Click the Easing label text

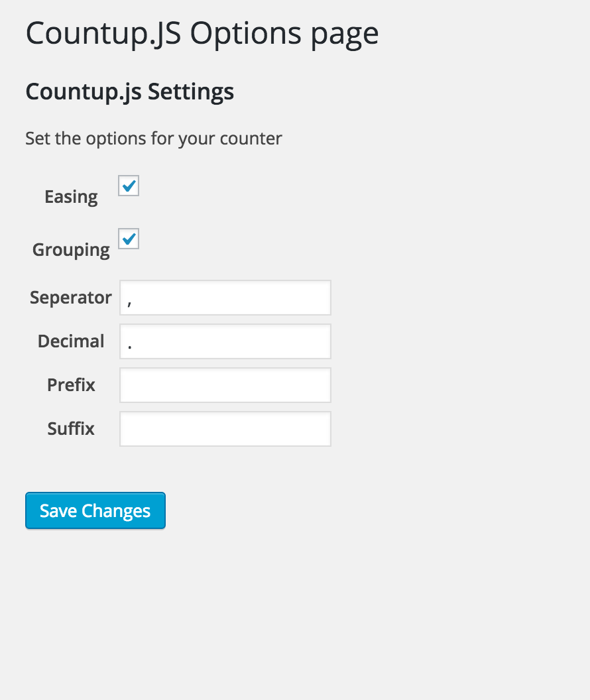pyautogui.click(x=71, y=198)
